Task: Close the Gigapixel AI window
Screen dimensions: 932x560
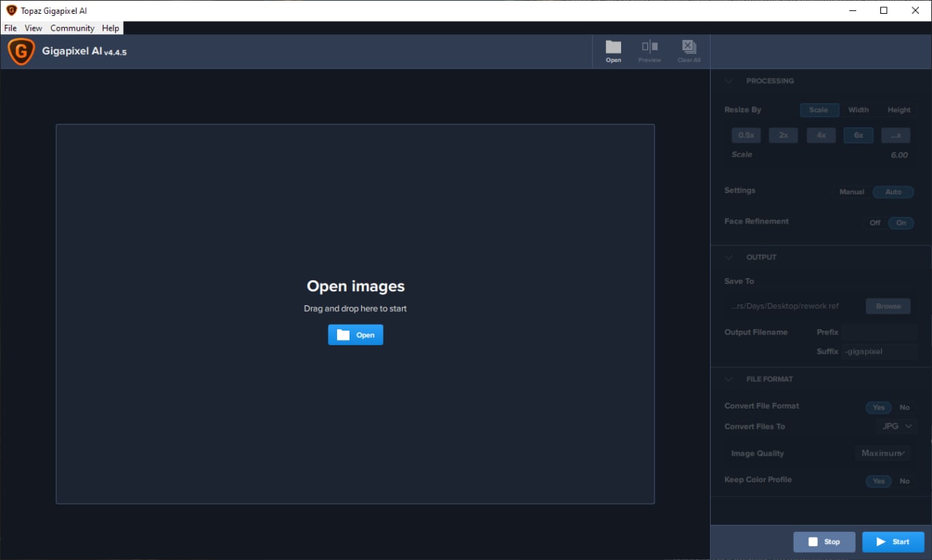Action: [916, 10]
